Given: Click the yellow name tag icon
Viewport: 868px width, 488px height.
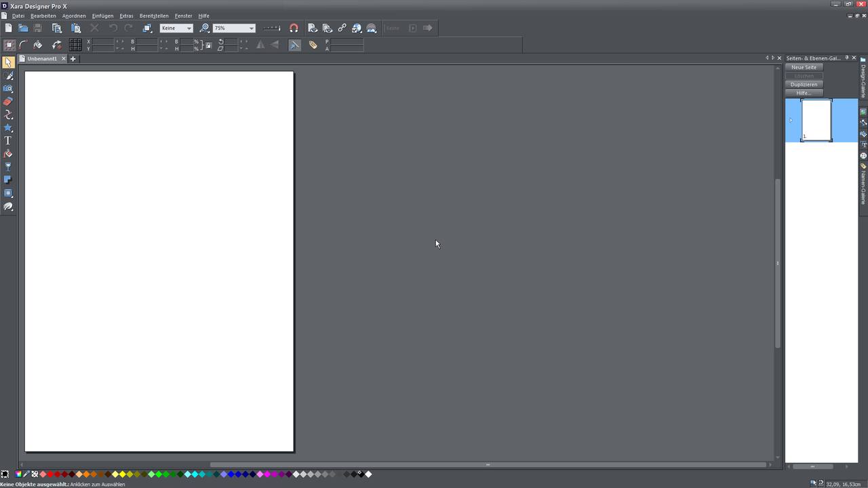Looking at the screenshot, I should tap(313, 45).
